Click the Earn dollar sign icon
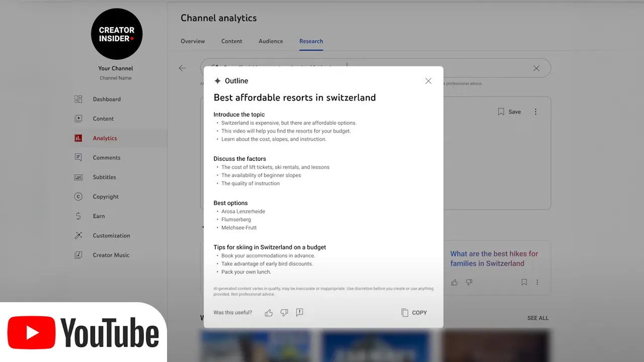 point(78,216)
